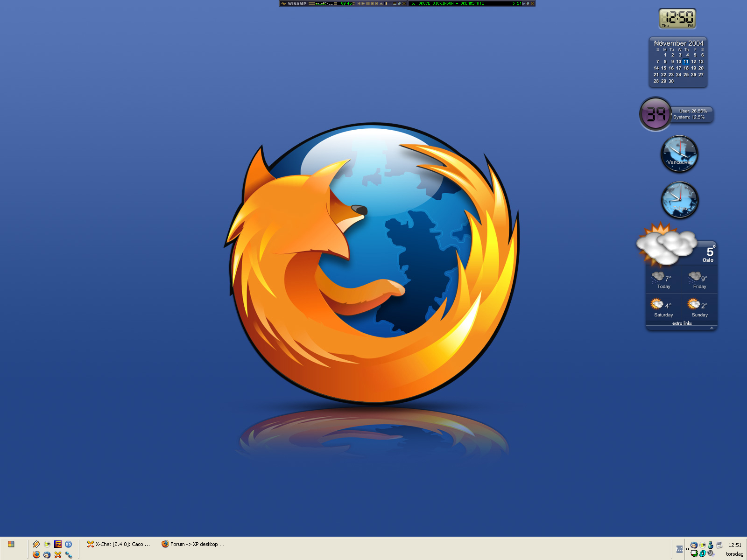Select day 11 in the calendar widget
This screenshot has height=560, width=747.
[x=686, y=62]
